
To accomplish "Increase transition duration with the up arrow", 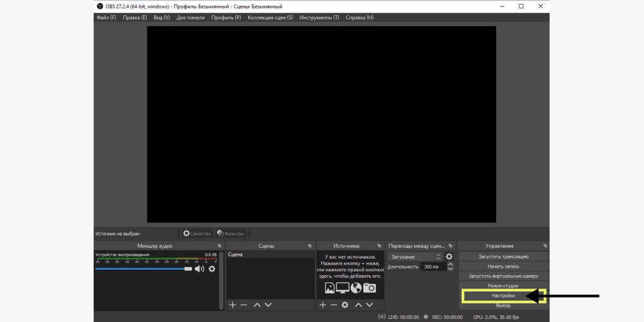I will 450,265.
